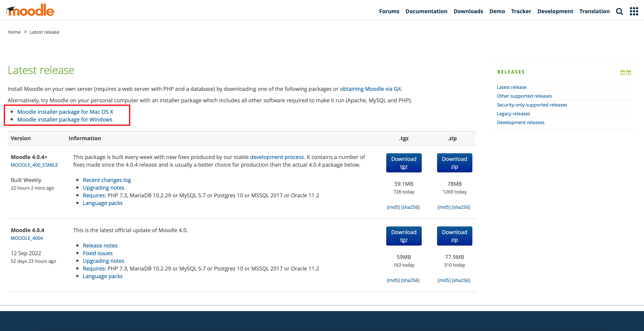Open the MOODLE_4004 link
The height and width of the screenshot is (331, 644).
click(x=27, y=238)
